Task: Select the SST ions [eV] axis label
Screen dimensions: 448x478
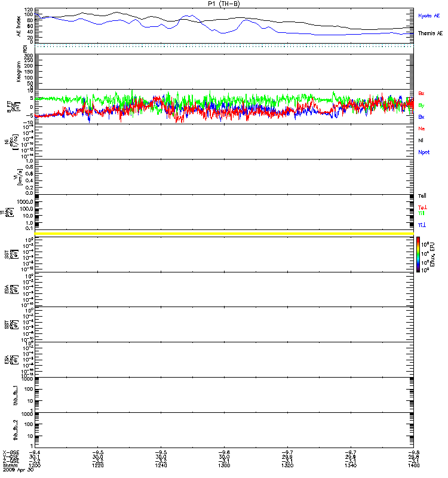Action: [11, 255]
